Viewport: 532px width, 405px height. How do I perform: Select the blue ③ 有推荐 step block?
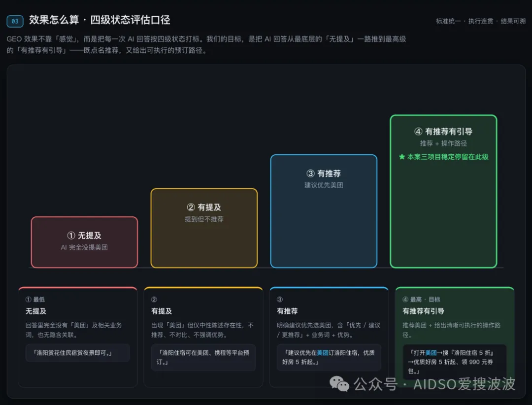(x=324, y=211)
